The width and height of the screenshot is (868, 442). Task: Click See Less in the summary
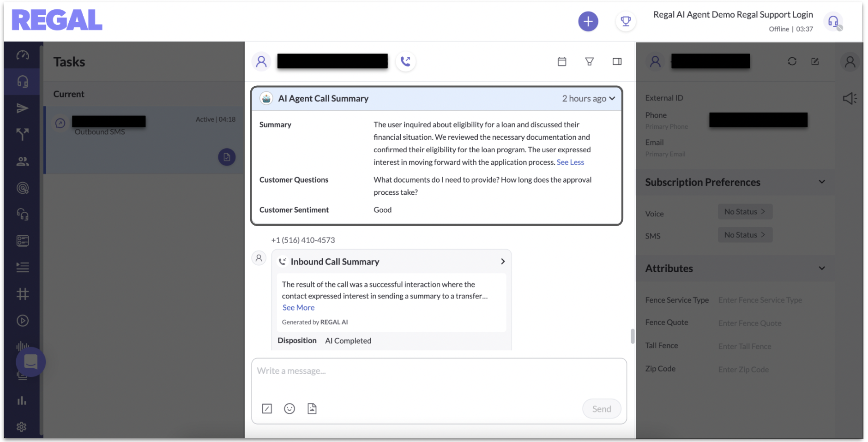pos(570,162)
